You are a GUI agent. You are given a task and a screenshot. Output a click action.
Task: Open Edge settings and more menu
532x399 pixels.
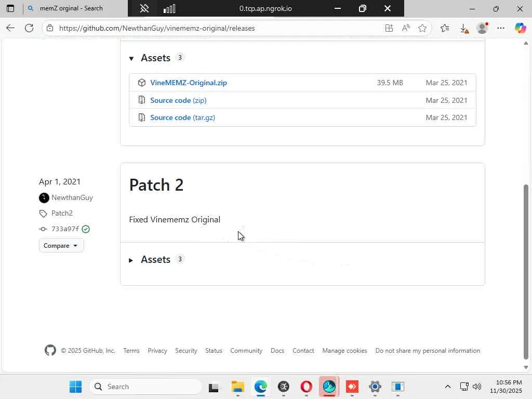coord(501,28)
